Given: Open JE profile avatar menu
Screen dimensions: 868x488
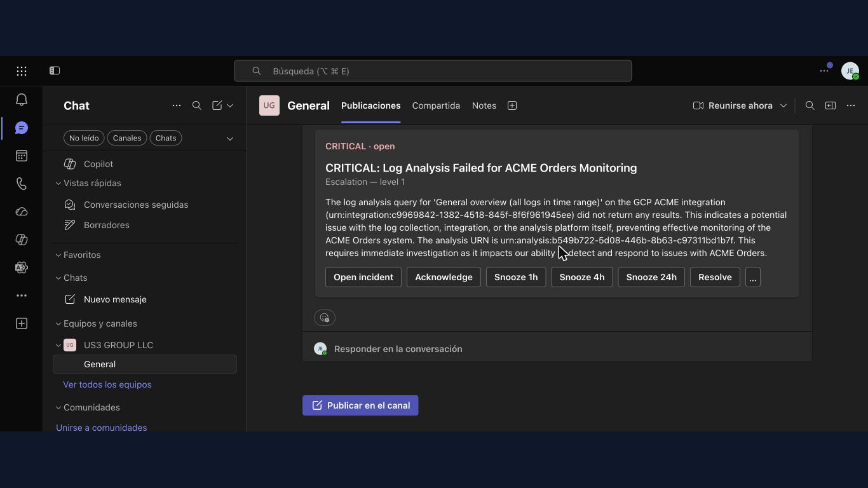Looking at the screenshot, I should [850, 71].
